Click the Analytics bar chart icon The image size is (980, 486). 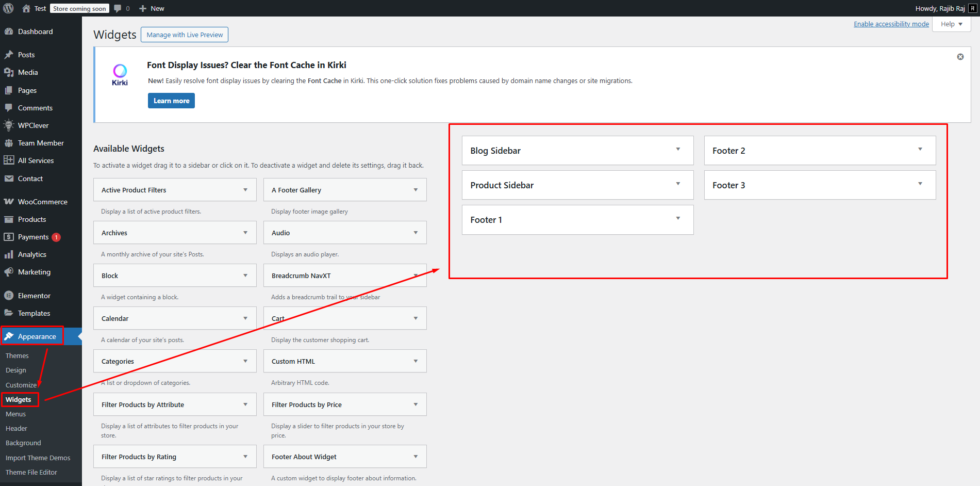(x=9, y=254)
